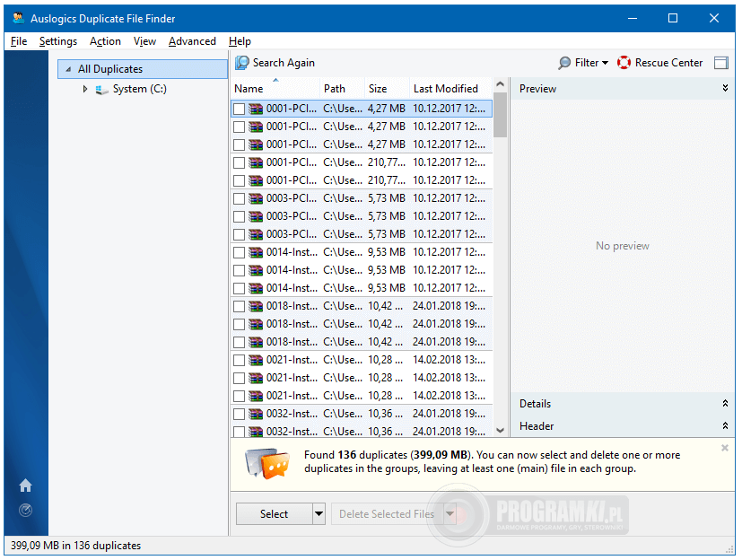Open Delete Selected Files dropdown arrow
This screenshot has height=560, width=742.
point(450,513)
